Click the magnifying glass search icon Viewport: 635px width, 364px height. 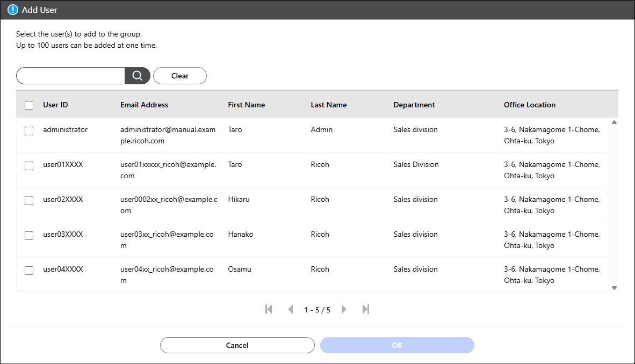pyautogui.click(x=137, y=76)
